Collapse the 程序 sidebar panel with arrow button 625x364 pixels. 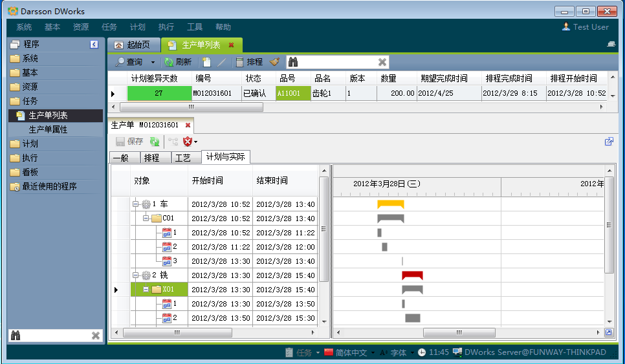tap(94, 45)
